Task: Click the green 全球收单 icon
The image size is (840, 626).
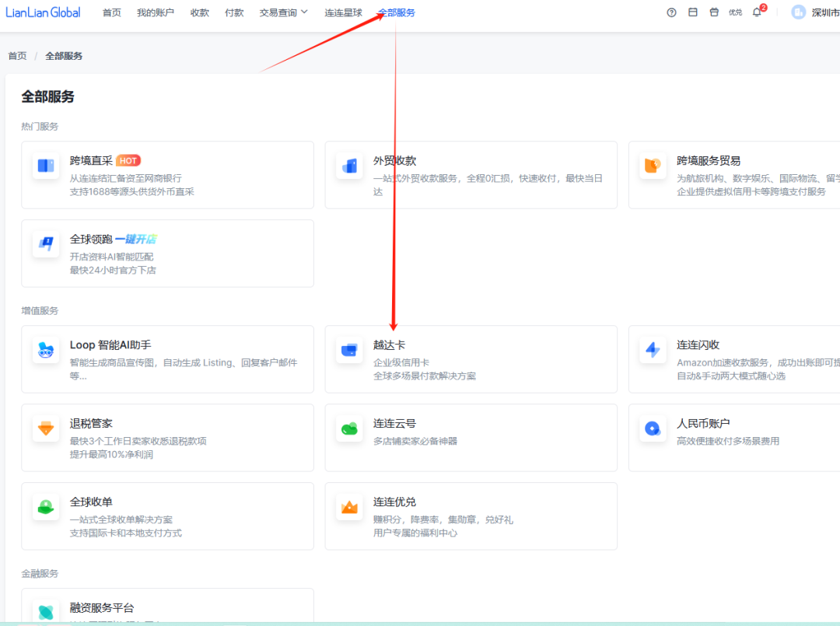Action: (46, 507)
